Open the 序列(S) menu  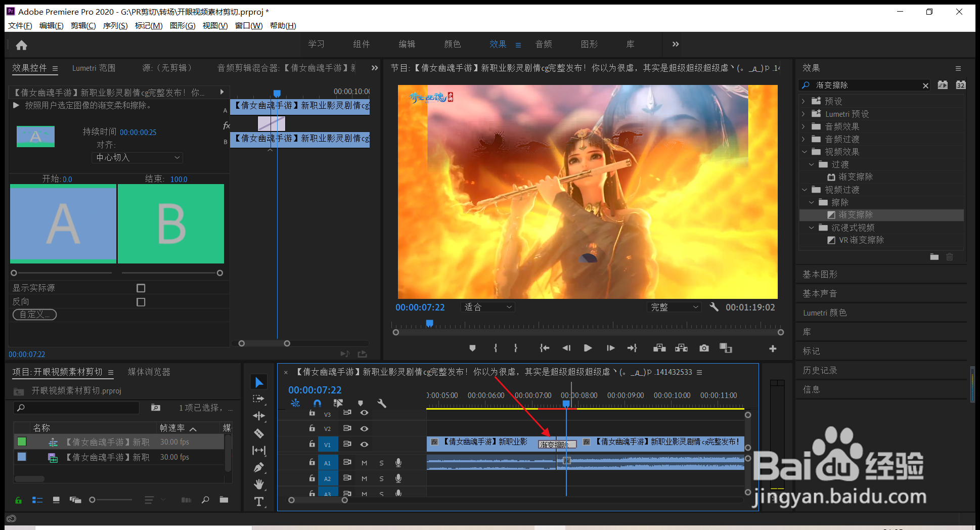(115, 26)
